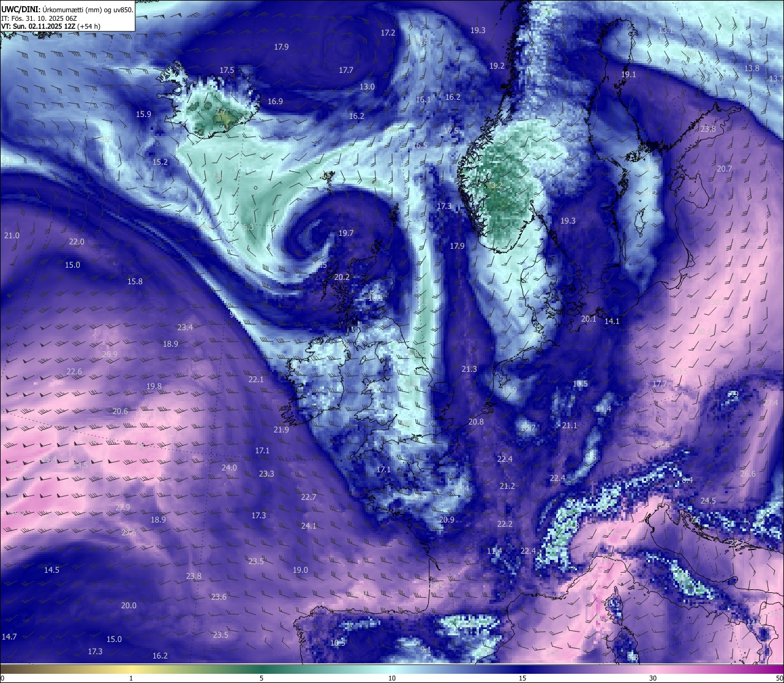This screenshot has height=683, width=784.
Task: Select the 19.8 value label
Action: 154,386
